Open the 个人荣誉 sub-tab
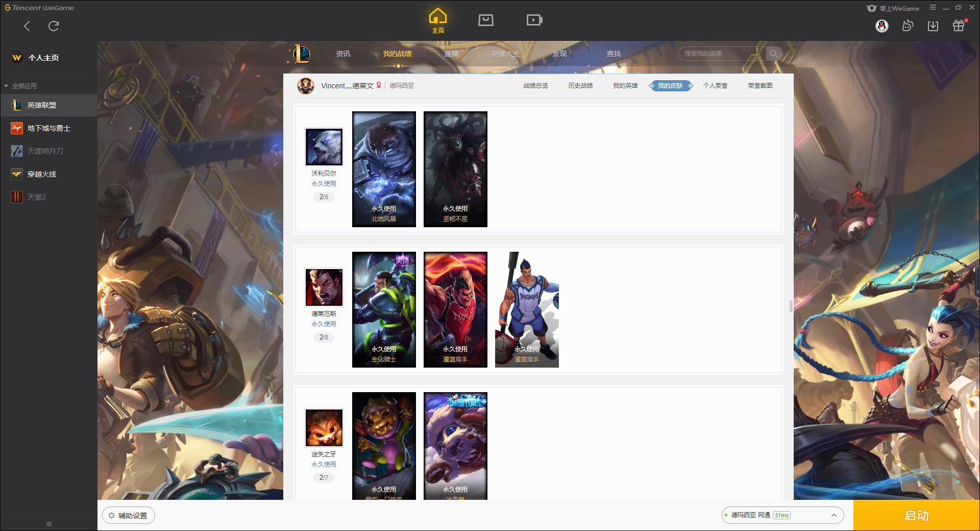 tap(715, 86)
